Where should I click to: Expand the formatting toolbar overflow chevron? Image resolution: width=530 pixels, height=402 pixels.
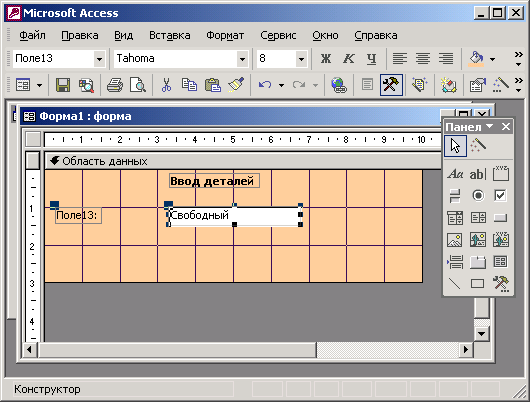pyautogui.click(x=519, y=59)
